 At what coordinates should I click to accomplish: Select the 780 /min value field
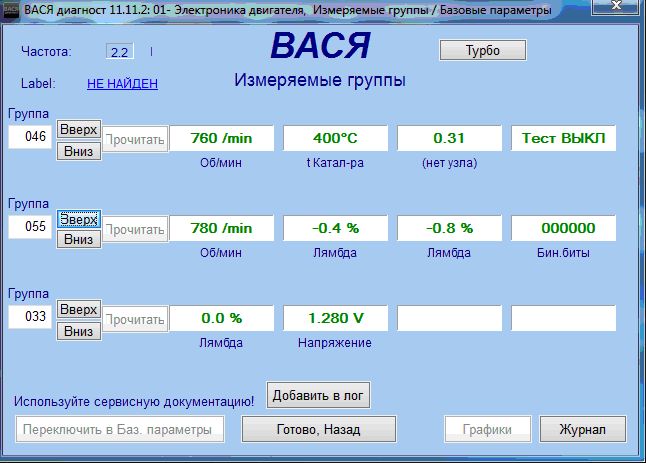[222, 228]
